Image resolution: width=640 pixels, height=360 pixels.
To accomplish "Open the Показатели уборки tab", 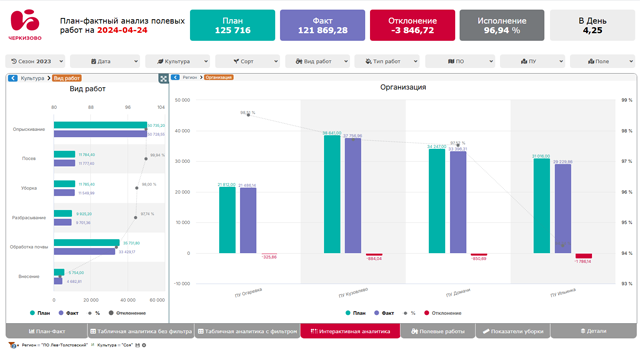I will pyautogui.click(x=513, y=331).
